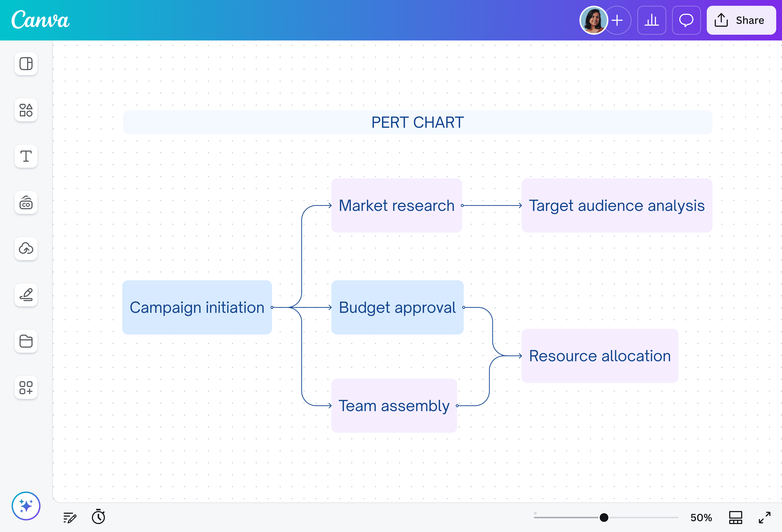Invite a collaborator with the plus icon
The width and height of the screenshot is (782, 532).
617,21
